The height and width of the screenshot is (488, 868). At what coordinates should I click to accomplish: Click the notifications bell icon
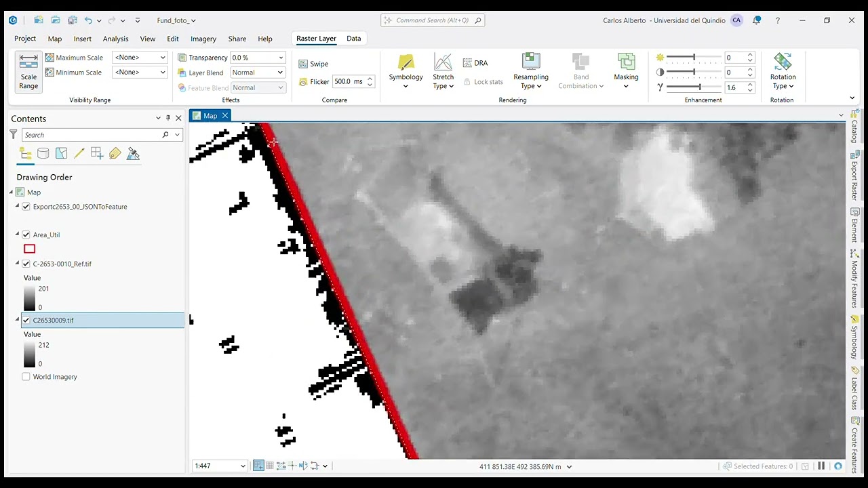[x=757, y=20]
